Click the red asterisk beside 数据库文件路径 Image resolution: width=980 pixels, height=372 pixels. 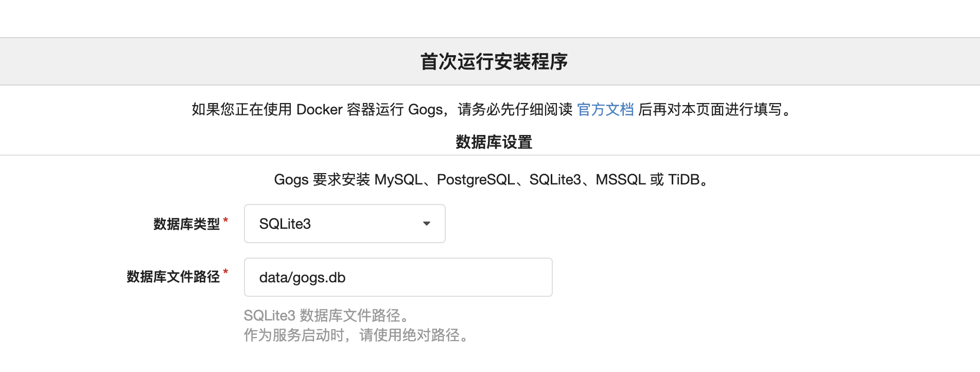pyautogui.click(x=225, y=272)
